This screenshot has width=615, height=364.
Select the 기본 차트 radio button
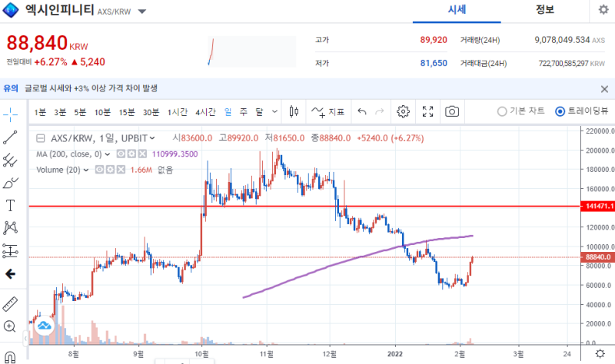point(502,111)
